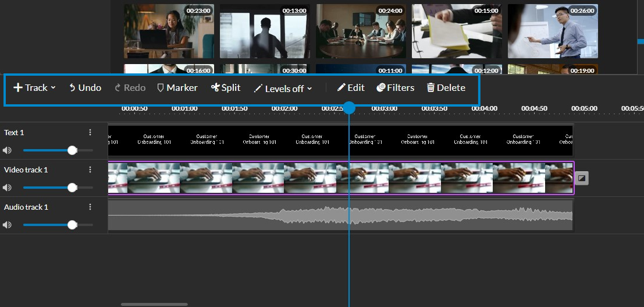This screenshot has height=307, width=644.
Task: Mute the Text 1 track speaker
Action: click(7, 150)
